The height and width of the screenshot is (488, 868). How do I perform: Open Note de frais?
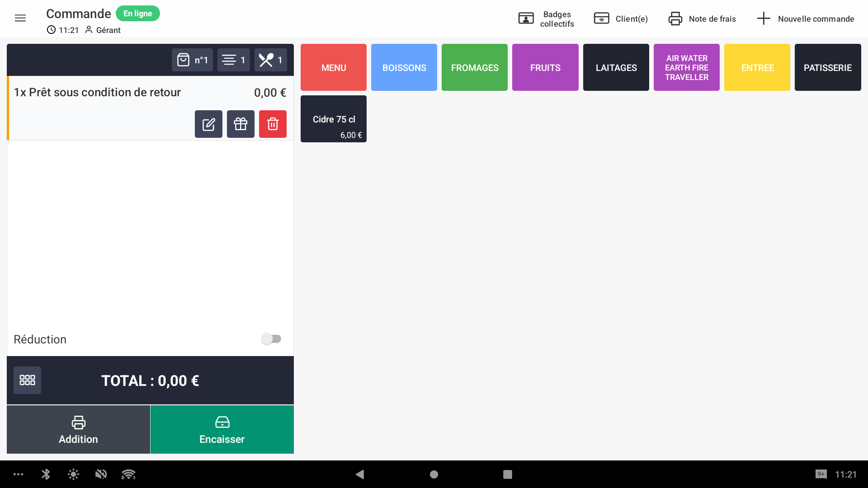[701, 19]
